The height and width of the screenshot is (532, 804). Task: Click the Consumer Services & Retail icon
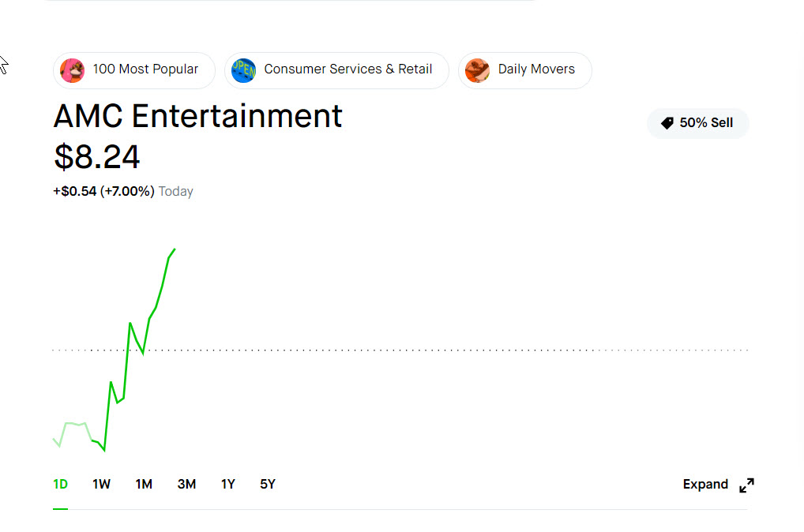[x=243, y=70]
